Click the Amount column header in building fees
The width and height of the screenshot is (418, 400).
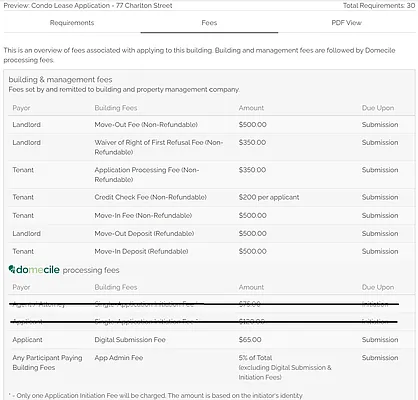point(251,108)
